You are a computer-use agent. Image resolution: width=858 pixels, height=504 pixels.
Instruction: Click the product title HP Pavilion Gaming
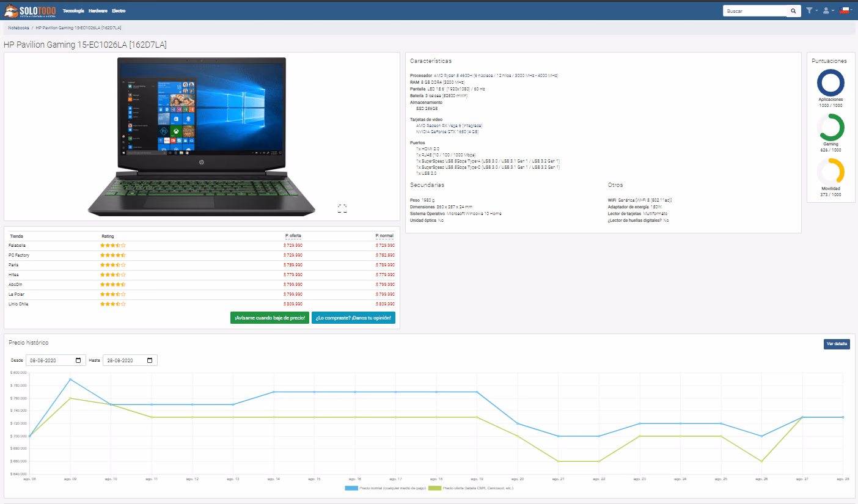click(x=85, y=45)
